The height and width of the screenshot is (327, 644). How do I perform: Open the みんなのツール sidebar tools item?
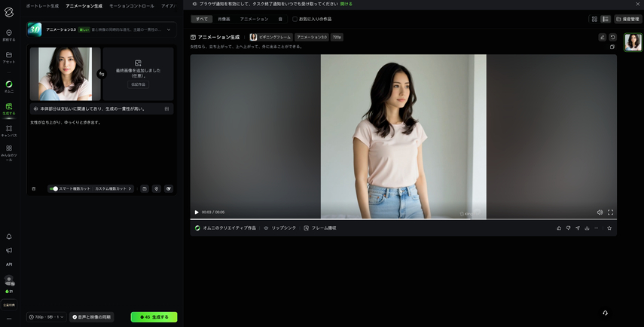pyautogui.click(x=8, y=152)
